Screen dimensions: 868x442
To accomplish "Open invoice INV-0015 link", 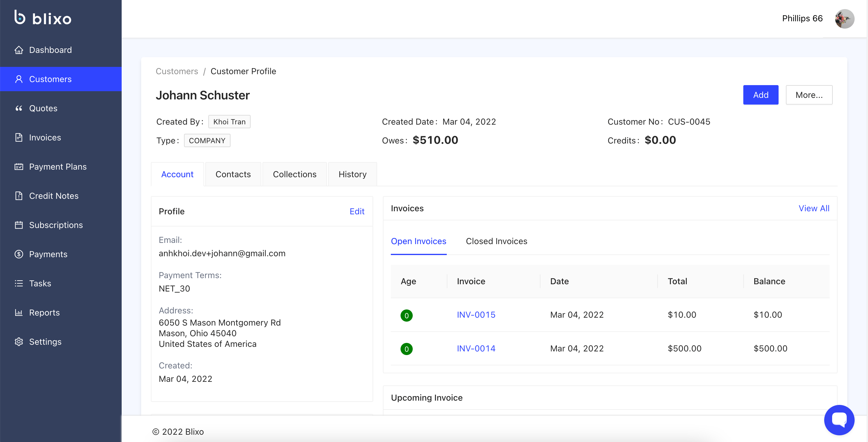I will (476, 315).
